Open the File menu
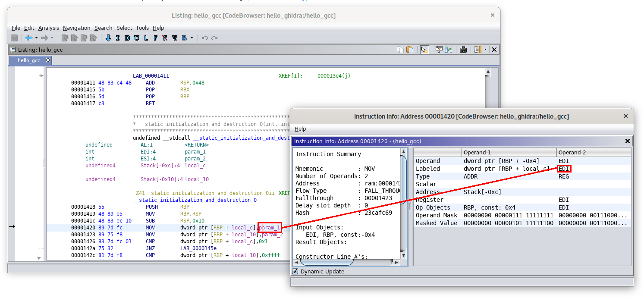Screen dimensions: 644x298 pyautogui.click(x=16, y=28)
